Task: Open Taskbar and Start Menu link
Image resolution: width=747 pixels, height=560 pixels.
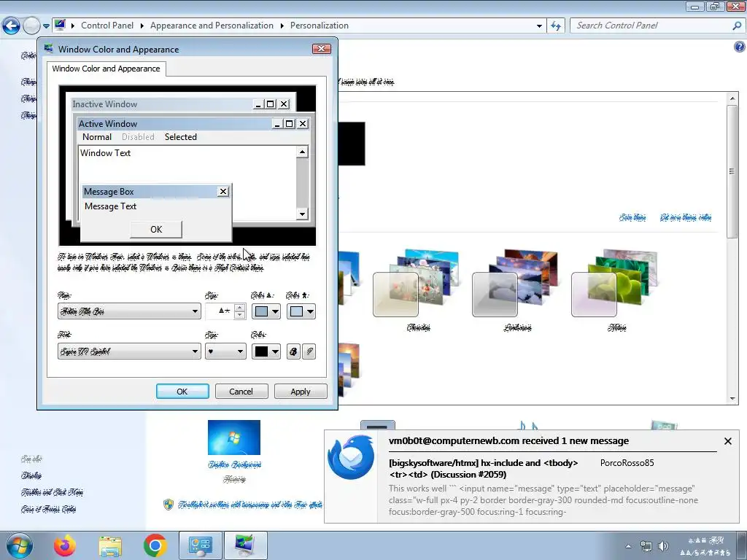Action: (x=52, y=492)
